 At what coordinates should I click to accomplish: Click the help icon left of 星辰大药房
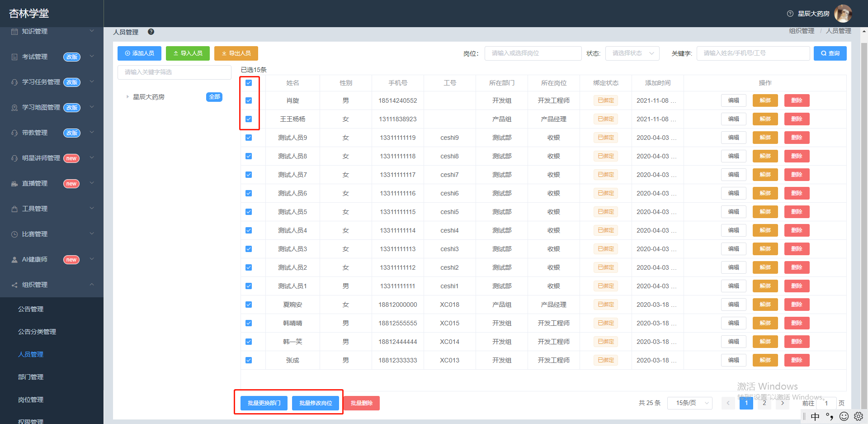(790, 14)
